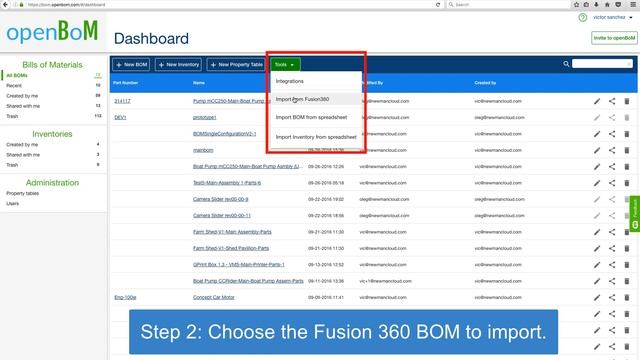Viewport: 640px width, 360px height.
Task: Reload the page with browser refresh icon
Action: tap(438, 4)
